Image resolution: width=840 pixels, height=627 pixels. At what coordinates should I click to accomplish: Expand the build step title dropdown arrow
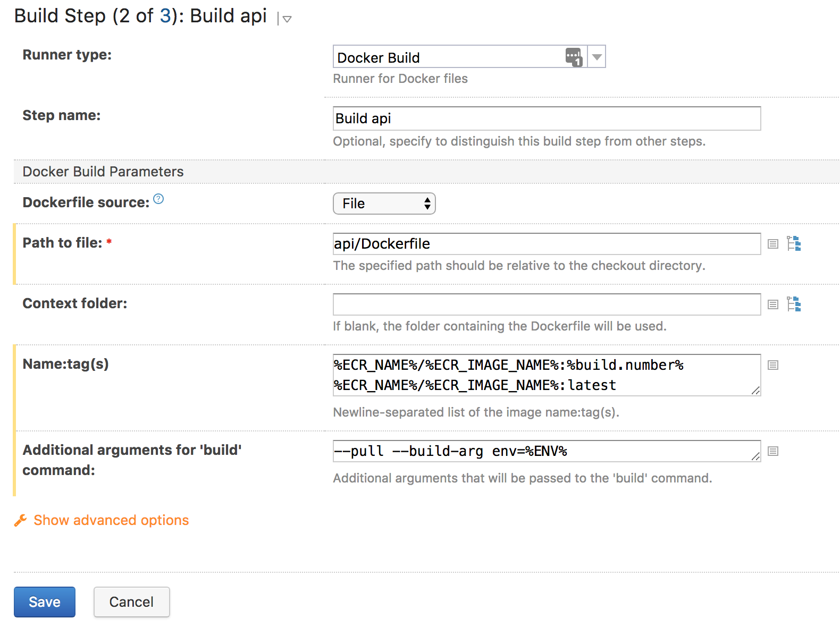287,19
